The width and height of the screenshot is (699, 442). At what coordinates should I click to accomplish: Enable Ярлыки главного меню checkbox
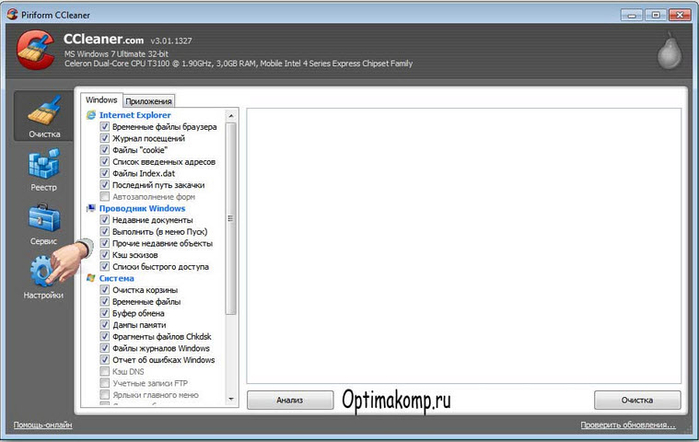pos(104,395)
